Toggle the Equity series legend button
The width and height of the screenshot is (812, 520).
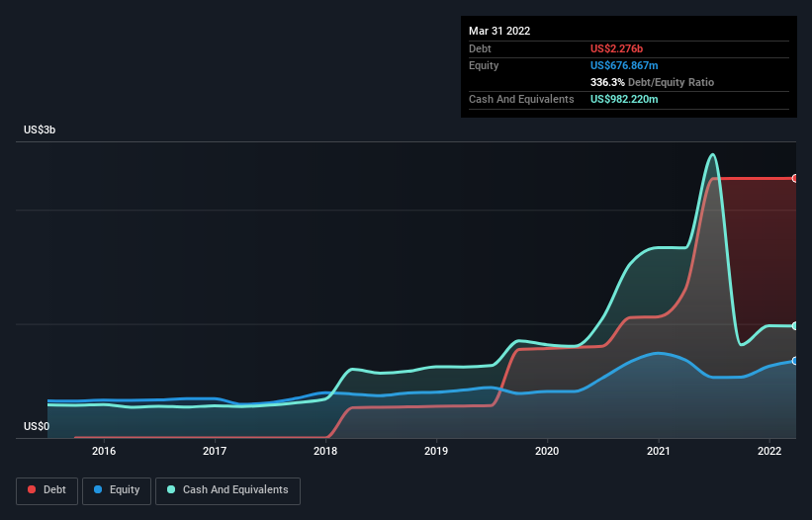click(117, 490)
